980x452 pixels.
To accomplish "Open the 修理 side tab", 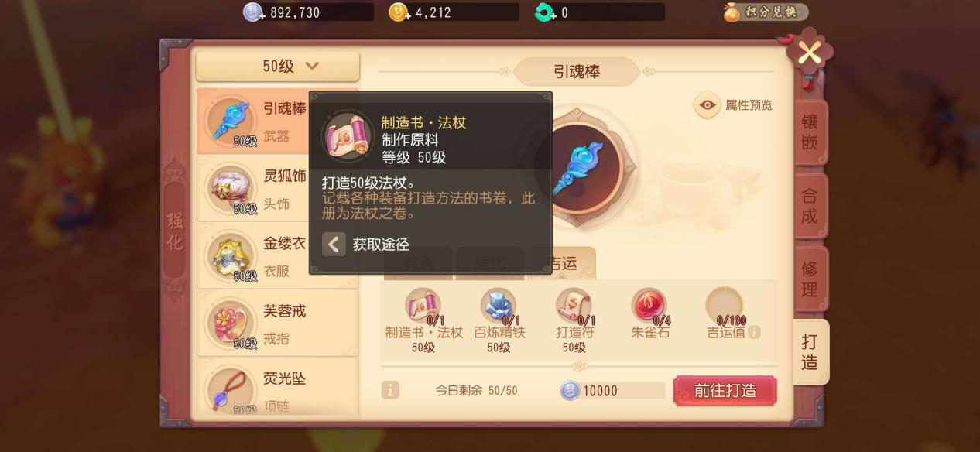I will 810,279.
